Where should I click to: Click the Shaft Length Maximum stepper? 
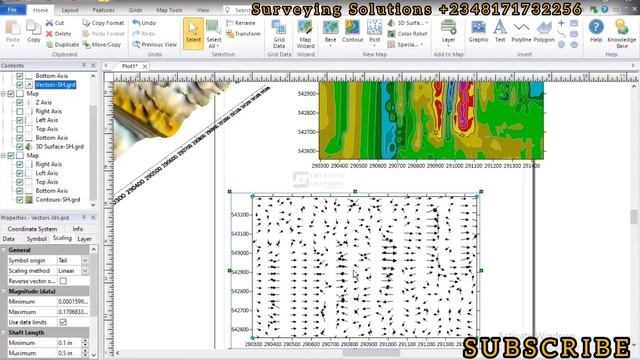point(85,353)
